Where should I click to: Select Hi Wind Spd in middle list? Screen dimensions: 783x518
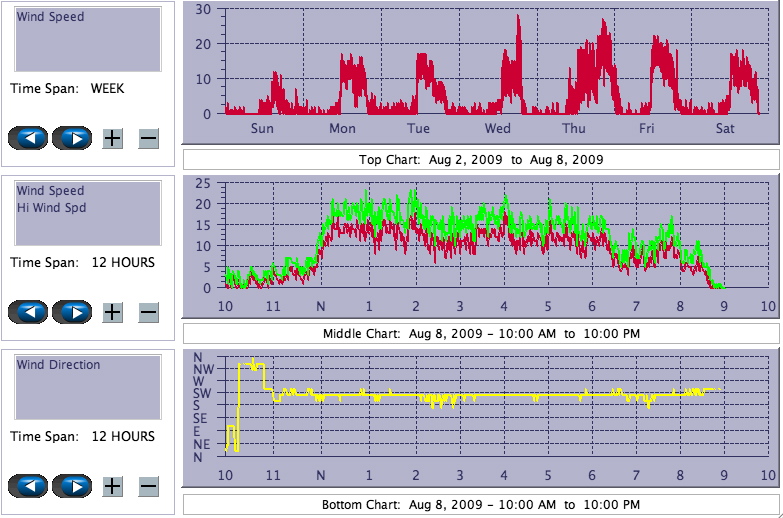51,207
